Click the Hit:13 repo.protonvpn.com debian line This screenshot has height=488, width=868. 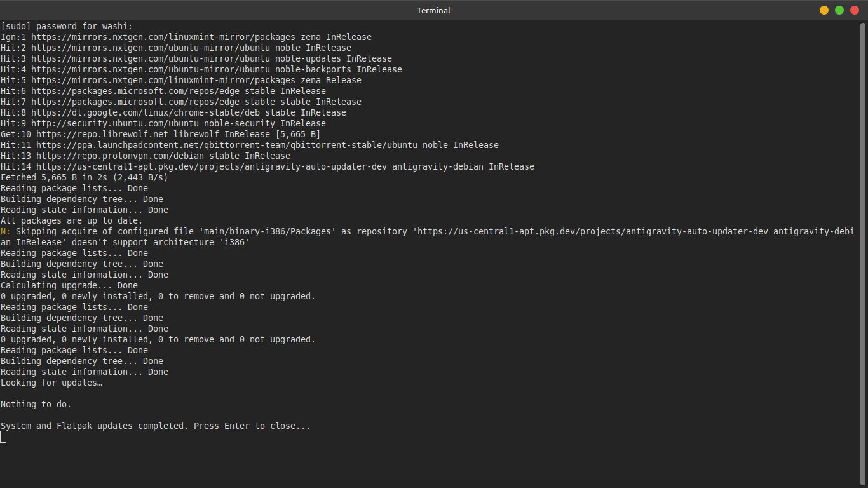click(146, 156)
